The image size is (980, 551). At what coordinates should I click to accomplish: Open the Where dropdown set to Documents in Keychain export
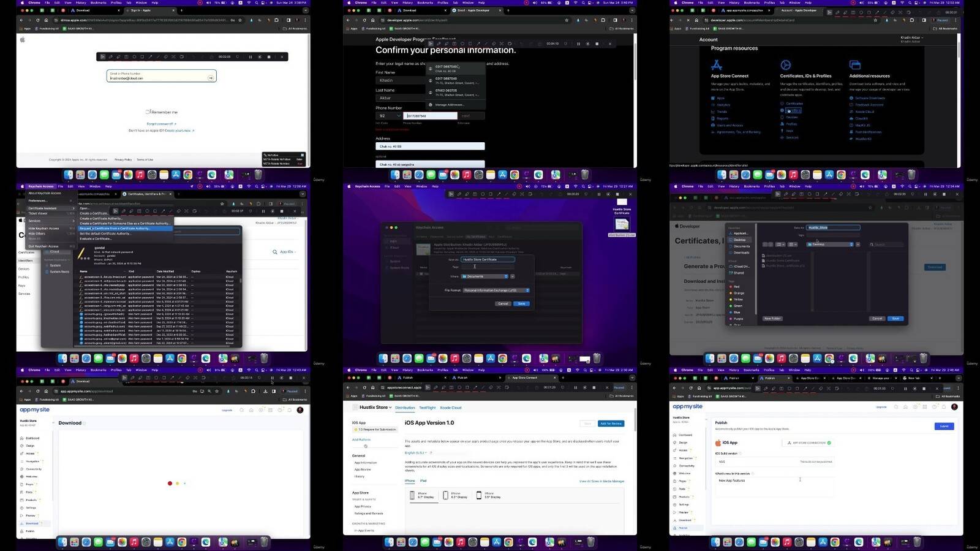pos(484,276)
